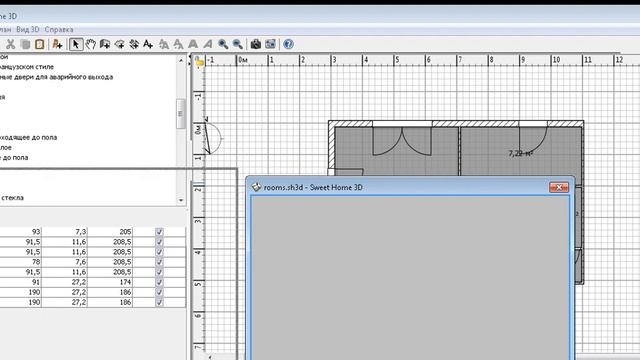Select the 7,29 m² room label

click(521, 153)
